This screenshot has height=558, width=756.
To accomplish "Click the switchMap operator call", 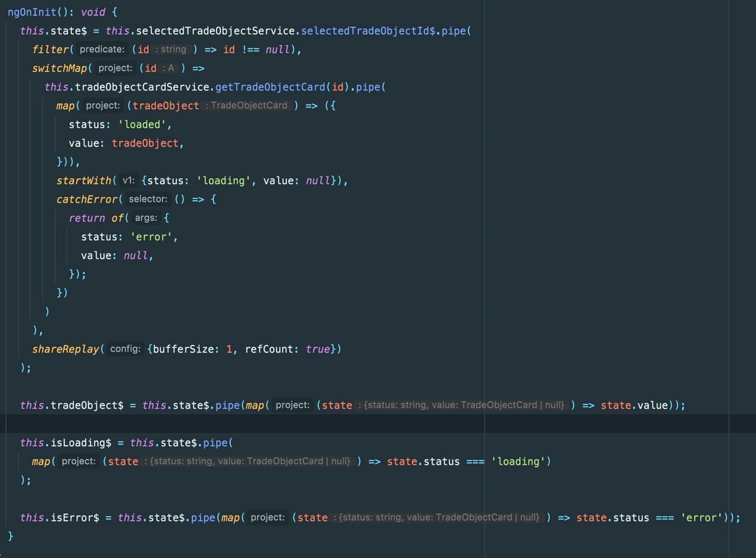I will (x=59, y=68).
